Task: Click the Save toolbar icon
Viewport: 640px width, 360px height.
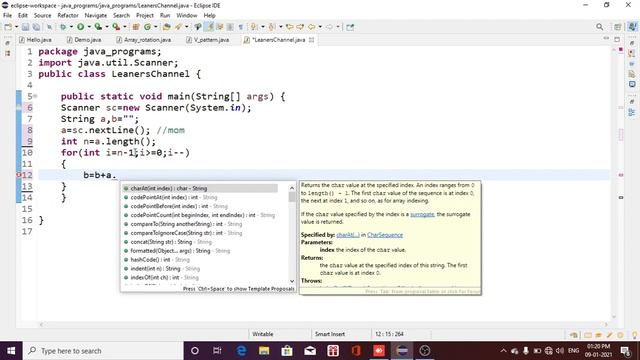Action: pyautogui.click(x=25, y=27)
